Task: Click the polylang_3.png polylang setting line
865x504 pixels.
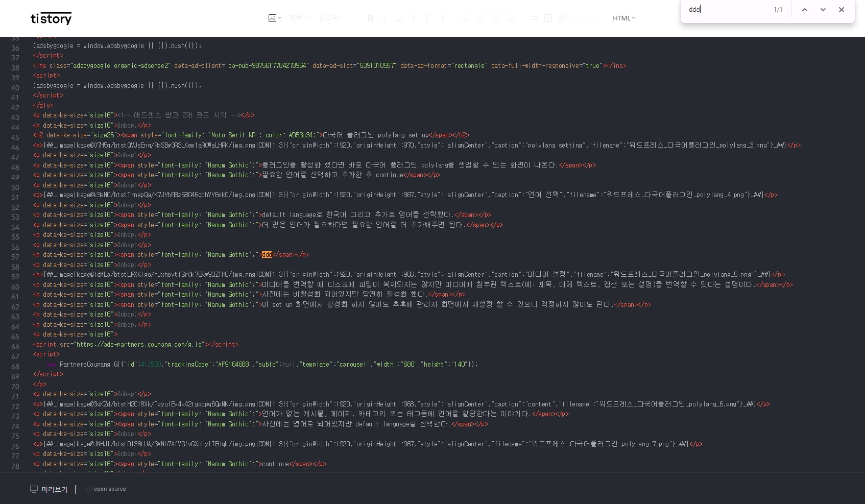Action: coord(417,145)
